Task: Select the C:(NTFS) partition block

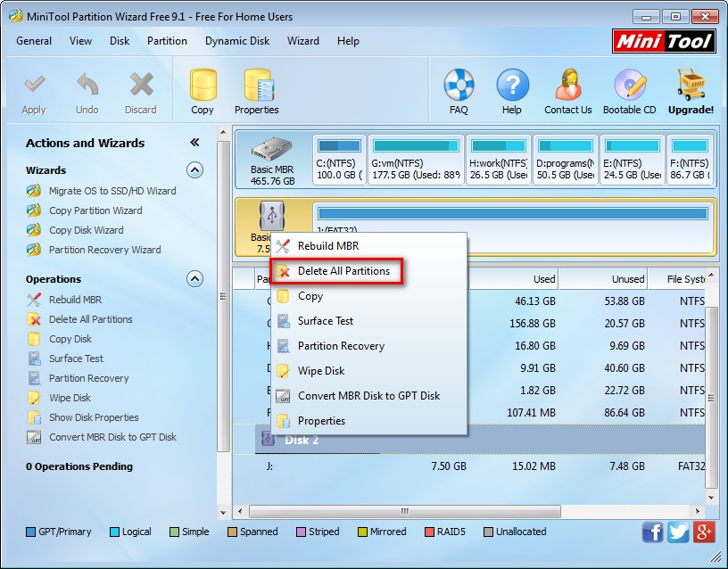Action: pyautogui.click(x=339, y=161)
